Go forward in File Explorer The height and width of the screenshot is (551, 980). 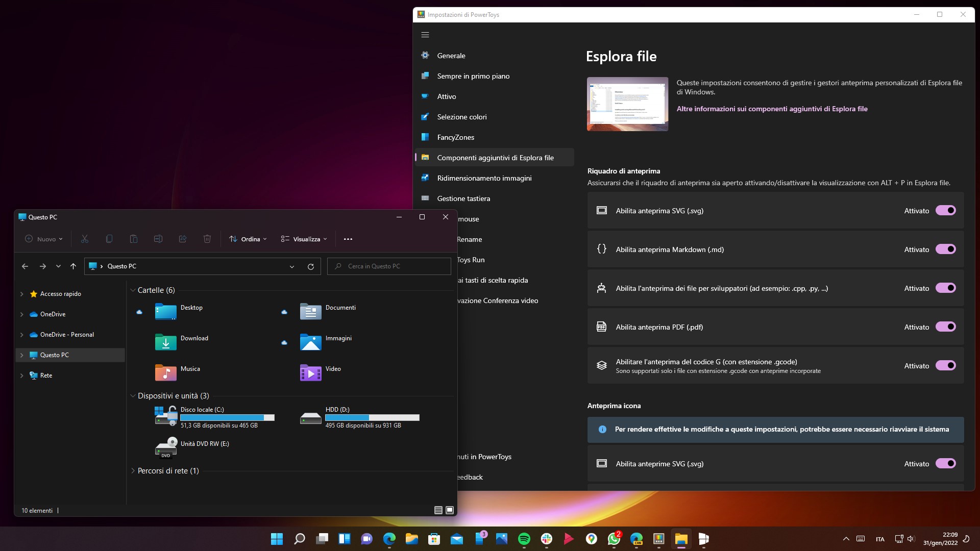[x=43, y=266]
